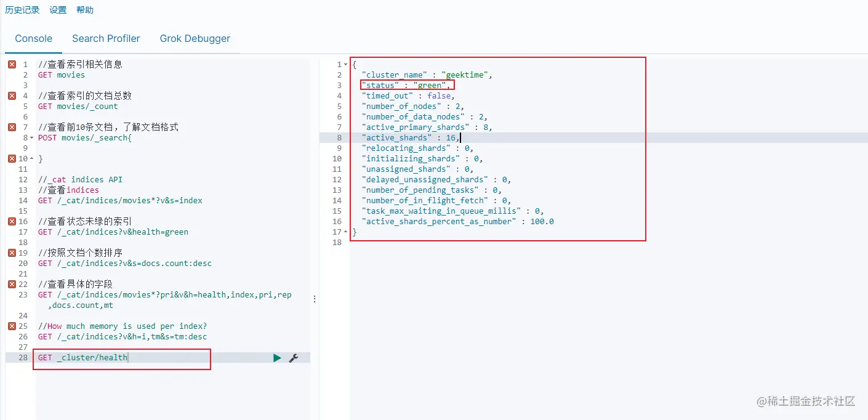Click GET /_cat/indices?v&health=green line

tap(113, 232)
